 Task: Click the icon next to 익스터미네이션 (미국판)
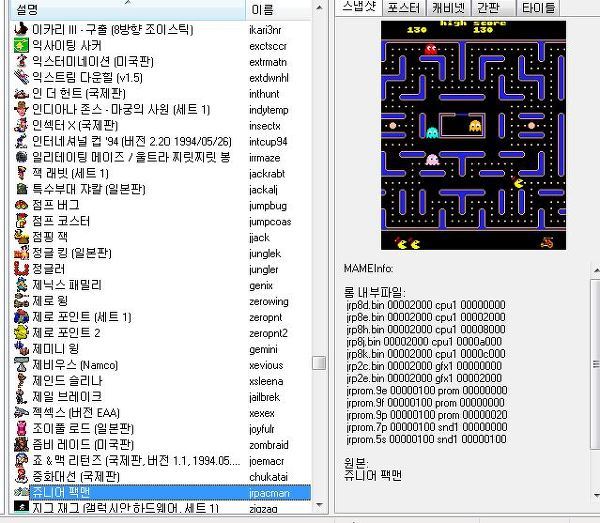(21, 61)
